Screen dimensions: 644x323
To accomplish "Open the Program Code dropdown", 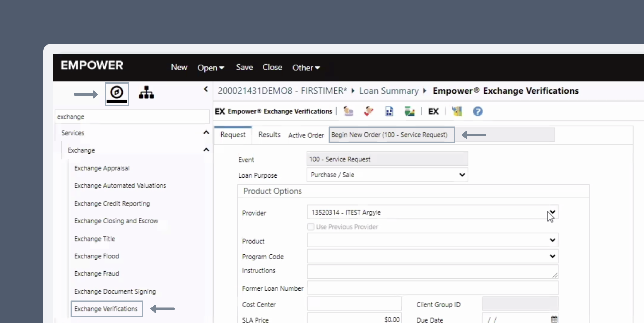I will (x=552, y=256).
